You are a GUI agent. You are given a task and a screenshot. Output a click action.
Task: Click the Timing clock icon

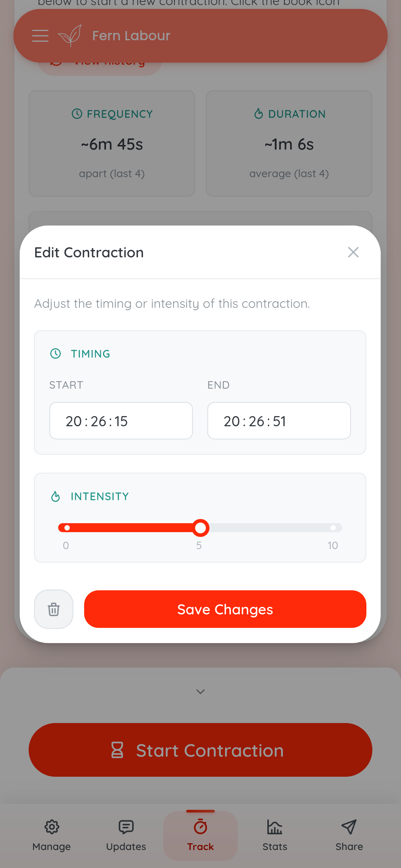[x=55, y=353]
